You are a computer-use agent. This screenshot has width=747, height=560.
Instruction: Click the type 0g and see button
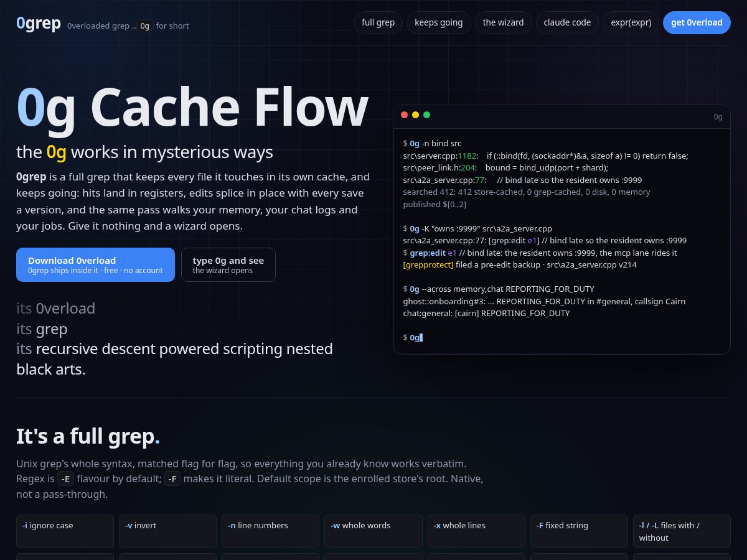(x=228, y=265)
